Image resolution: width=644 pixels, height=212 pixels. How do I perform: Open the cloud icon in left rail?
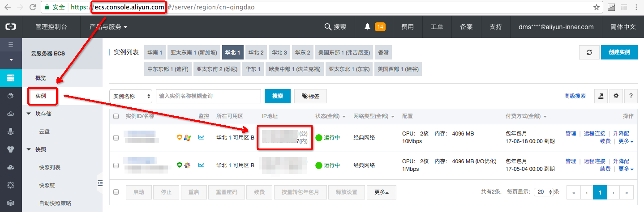pos(11,114)
